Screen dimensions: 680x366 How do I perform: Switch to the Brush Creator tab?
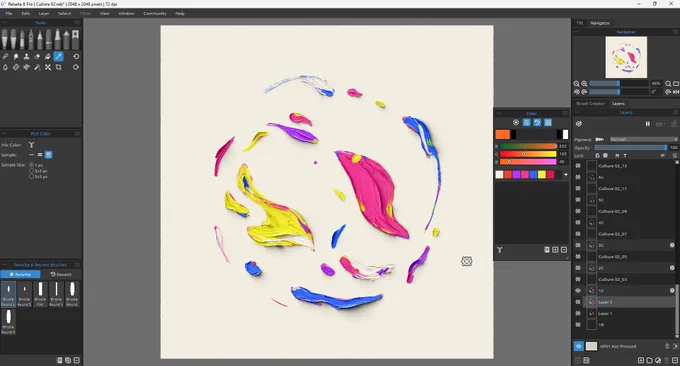[x=590, y=104]
